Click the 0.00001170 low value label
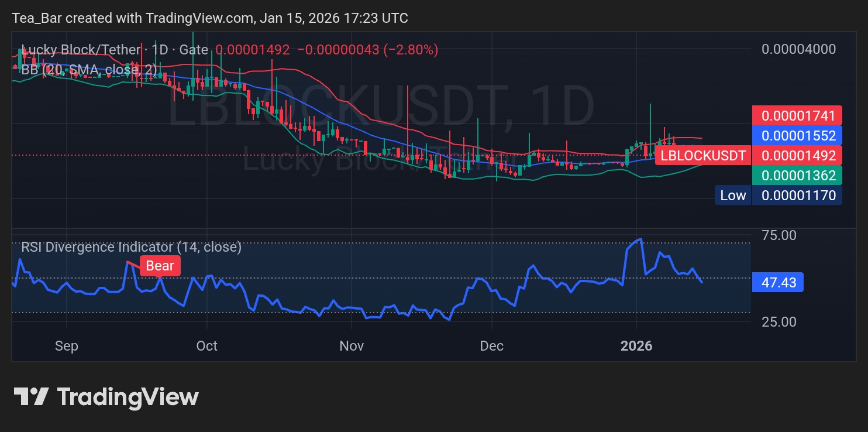Screen dimensions: 868x432 tap(797, 195)
